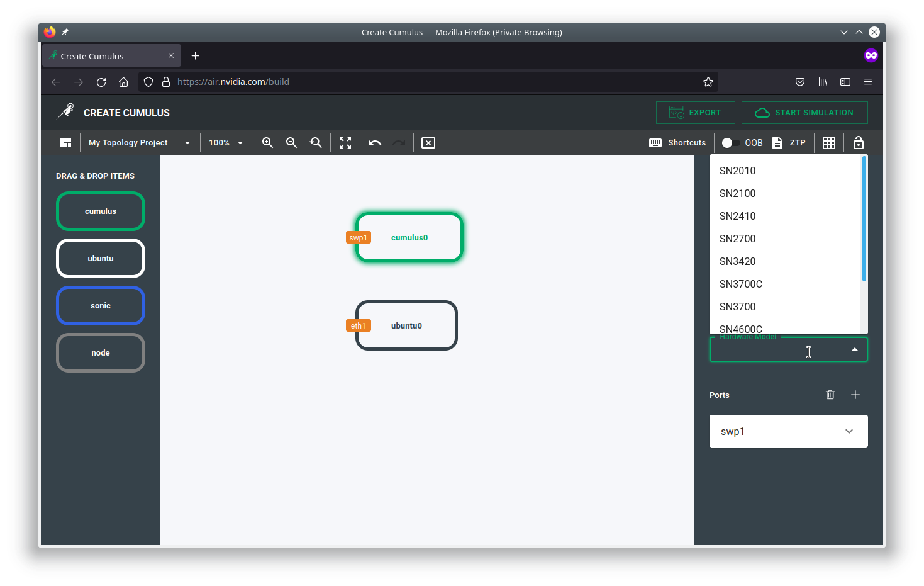This screenshot has width=924, height=586.
Task: Choose SN2700 from the hardware list
Action: point(785,239)
